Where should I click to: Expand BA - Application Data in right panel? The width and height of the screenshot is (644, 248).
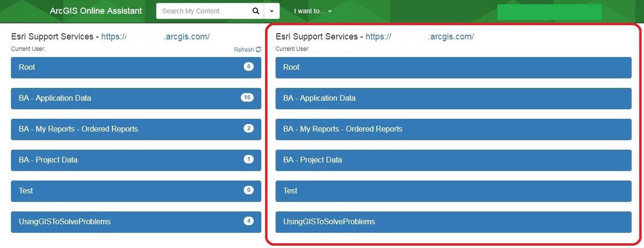(454, 98)
